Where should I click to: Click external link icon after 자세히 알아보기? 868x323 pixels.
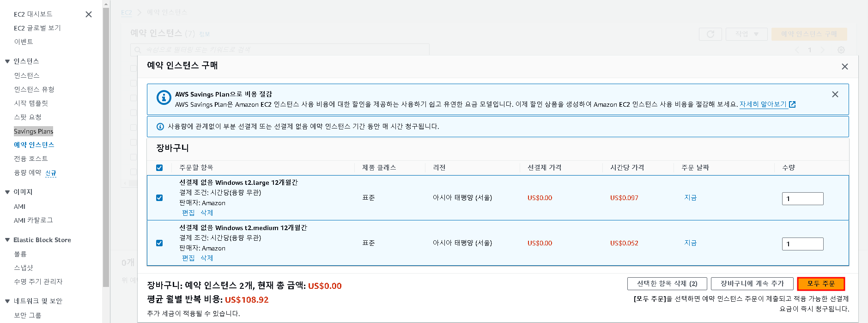[792, 104]
